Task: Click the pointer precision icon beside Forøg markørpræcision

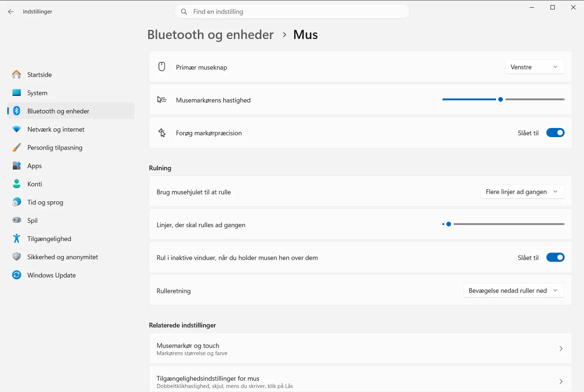Action: (162, 132)
